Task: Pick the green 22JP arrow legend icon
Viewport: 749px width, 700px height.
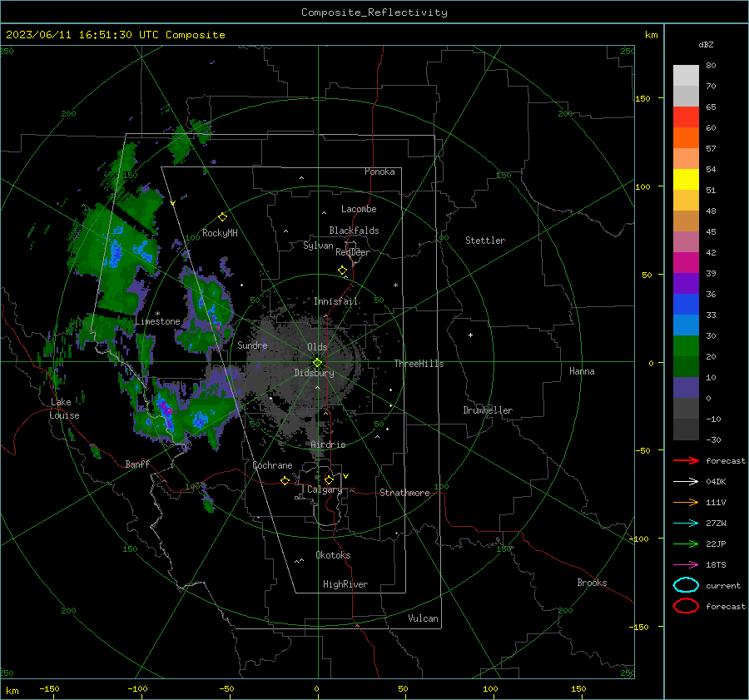Action: [686, 544]
